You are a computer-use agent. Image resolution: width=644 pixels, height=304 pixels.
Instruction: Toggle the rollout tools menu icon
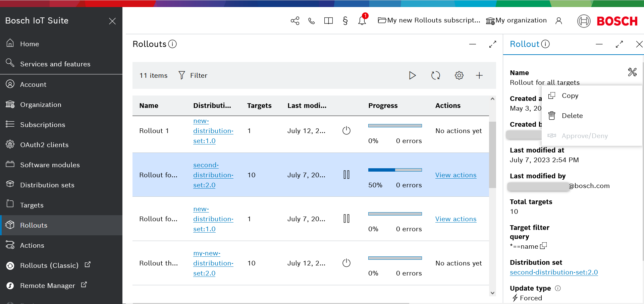632,72
